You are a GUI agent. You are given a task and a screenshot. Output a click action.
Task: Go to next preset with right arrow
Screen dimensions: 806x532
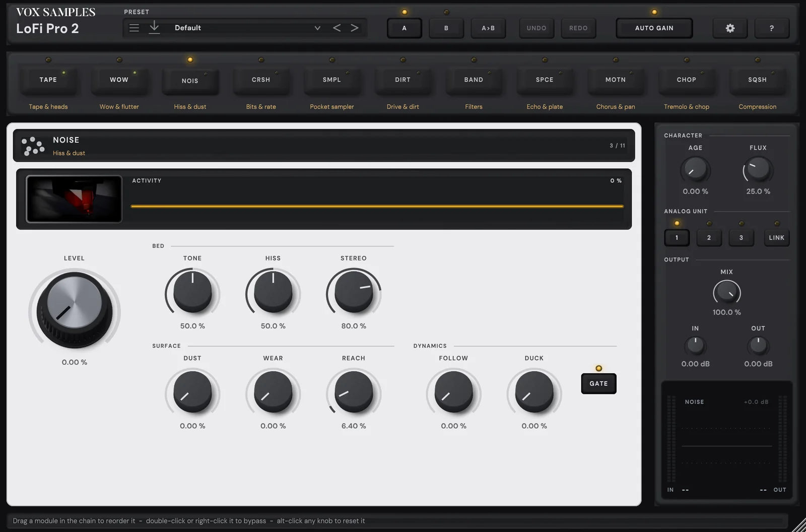355,28
